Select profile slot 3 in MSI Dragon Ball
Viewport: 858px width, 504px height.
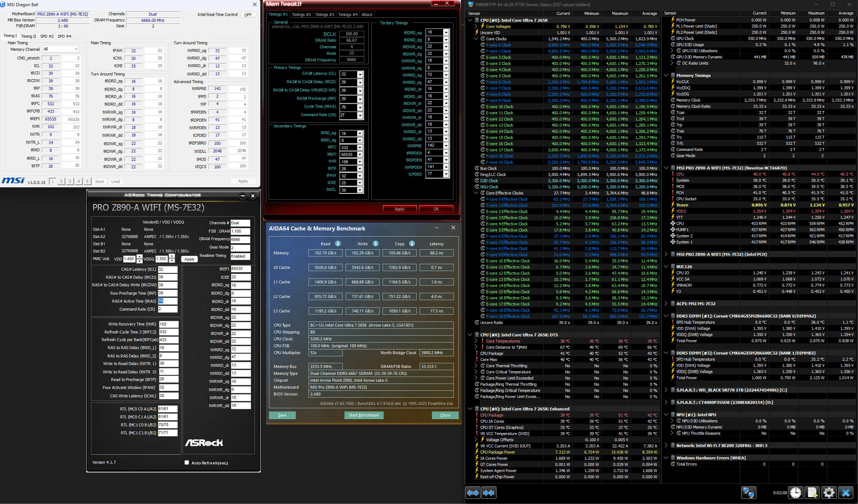point(70,181)
